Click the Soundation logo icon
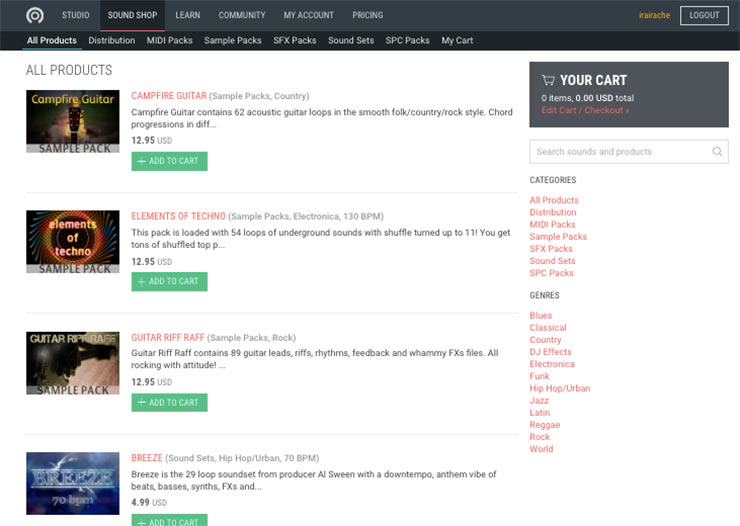This screenshot has width=740, height=526. 35,15
